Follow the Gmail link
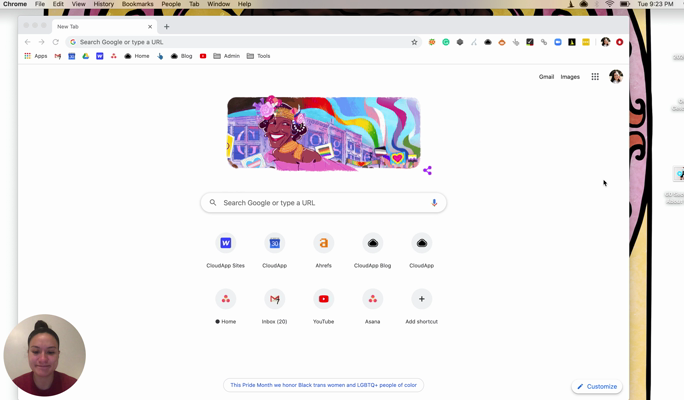 click(x=546, y=77)
